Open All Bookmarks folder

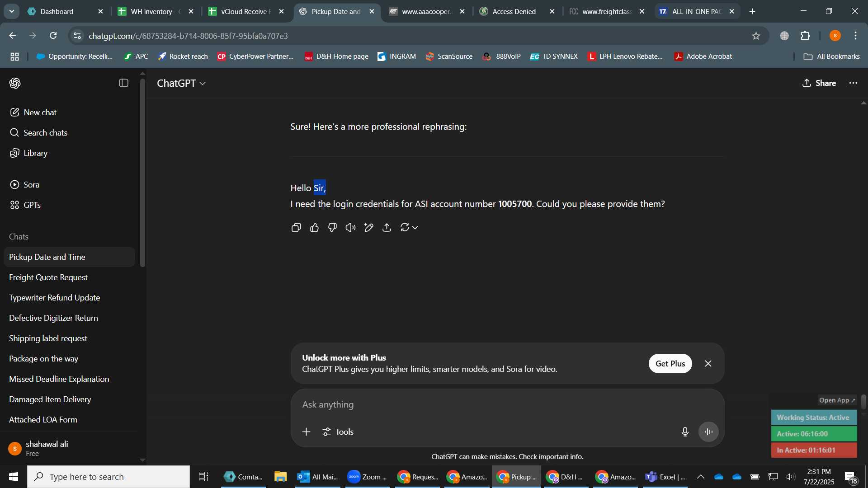tap(832, 56)
